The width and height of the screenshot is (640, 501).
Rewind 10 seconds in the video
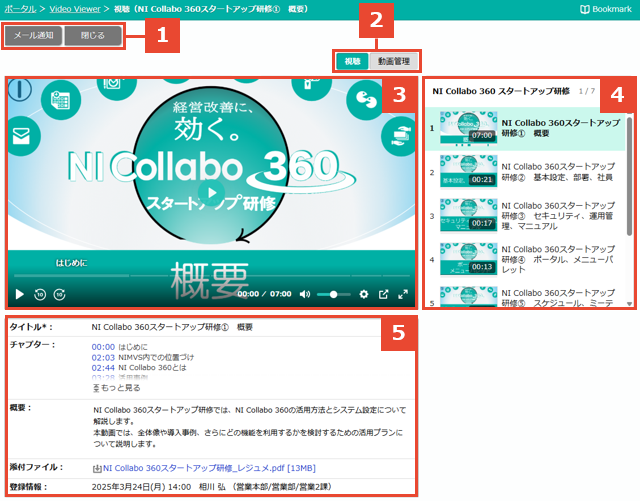(x=40, y=294)
